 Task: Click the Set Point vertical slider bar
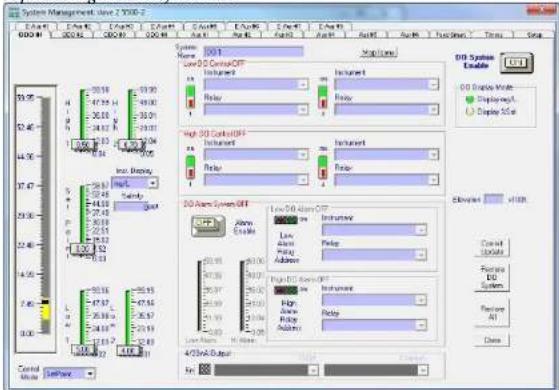(x=83, y=215)
